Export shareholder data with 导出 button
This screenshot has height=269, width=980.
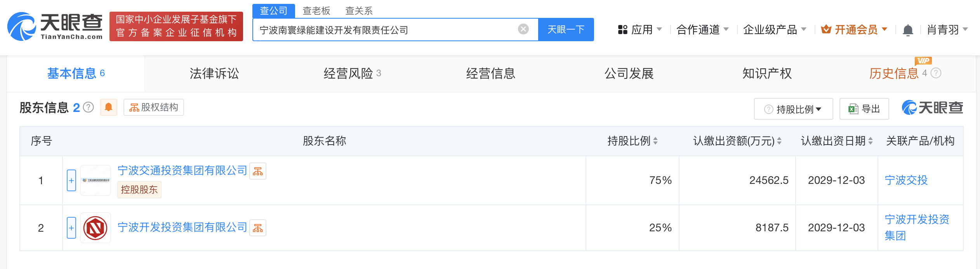(864, 109)
